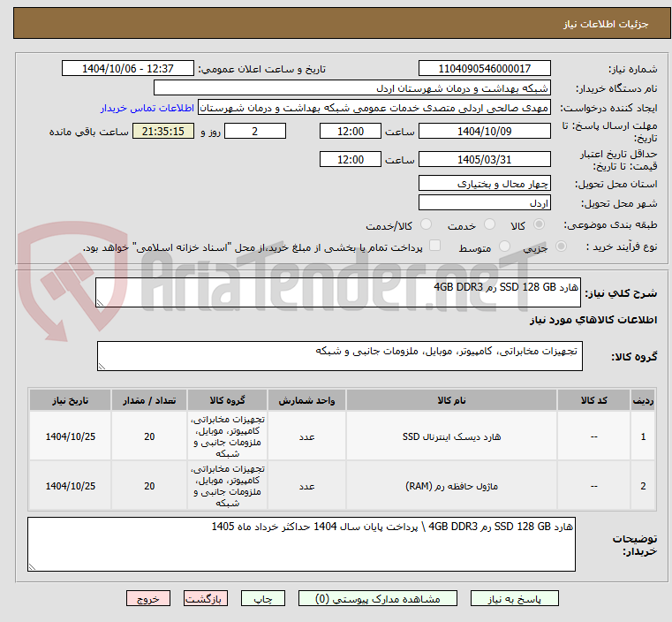
Task: Click the 'ردیف' column header
Action: coord(643,400)
